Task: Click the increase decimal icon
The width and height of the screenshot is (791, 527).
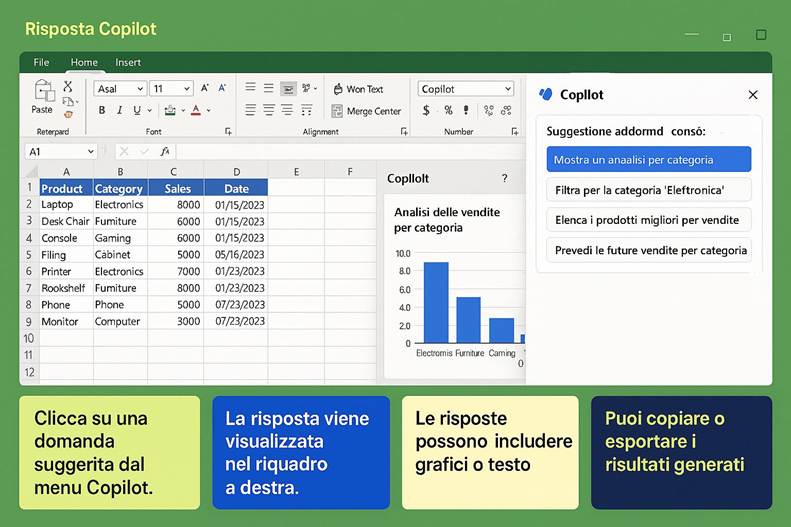Action: pyautogui.click(x=488, y=110)
